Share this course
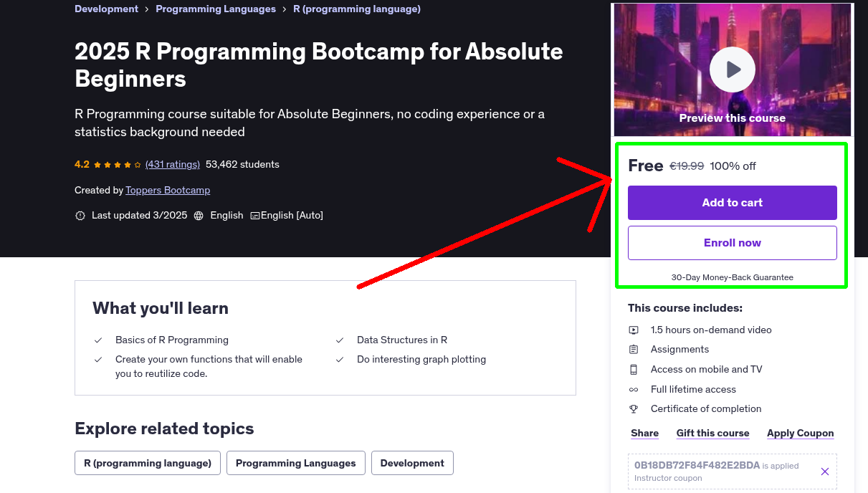868x493 pixels. (644, 433)
